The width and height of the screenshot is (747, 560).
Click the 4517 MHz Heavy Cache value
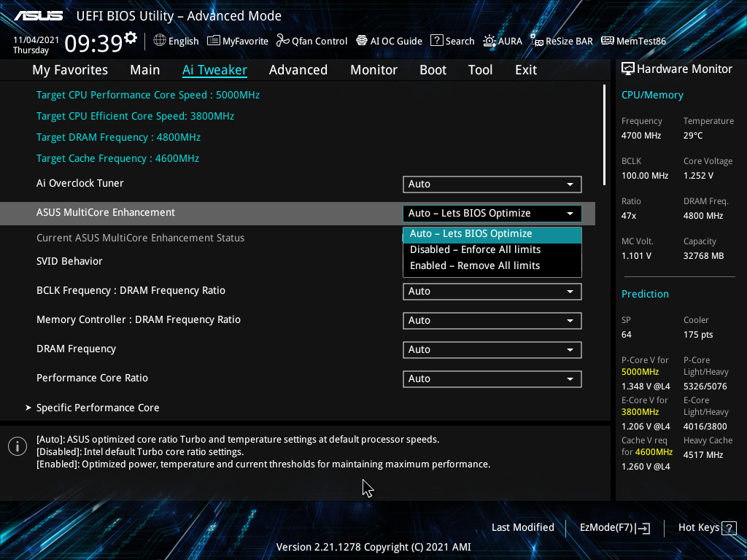(703, 455)
